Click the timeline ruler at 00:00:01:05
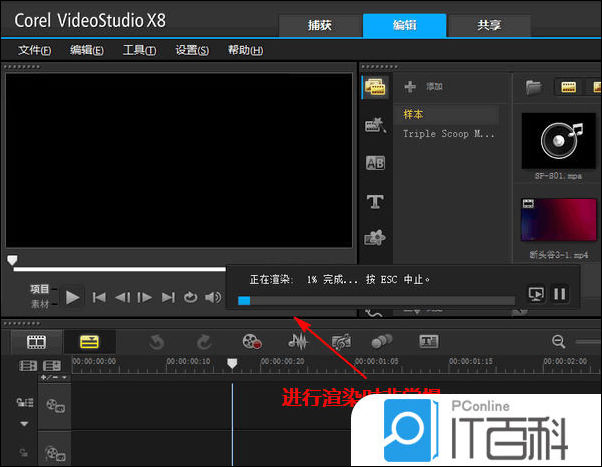Viewport: 602px width, 467px height. pyautogui.click(x=376, y=361)
